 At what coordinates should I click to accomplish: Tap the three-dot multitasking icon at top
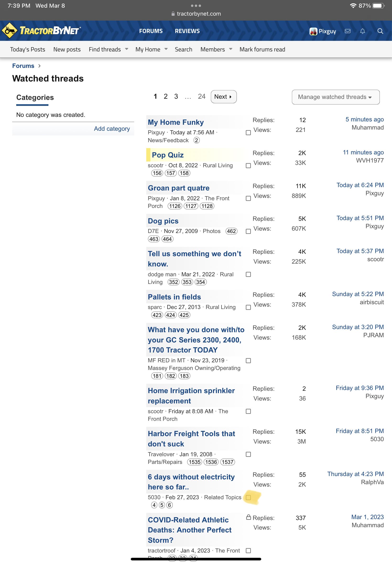(196, 6)
